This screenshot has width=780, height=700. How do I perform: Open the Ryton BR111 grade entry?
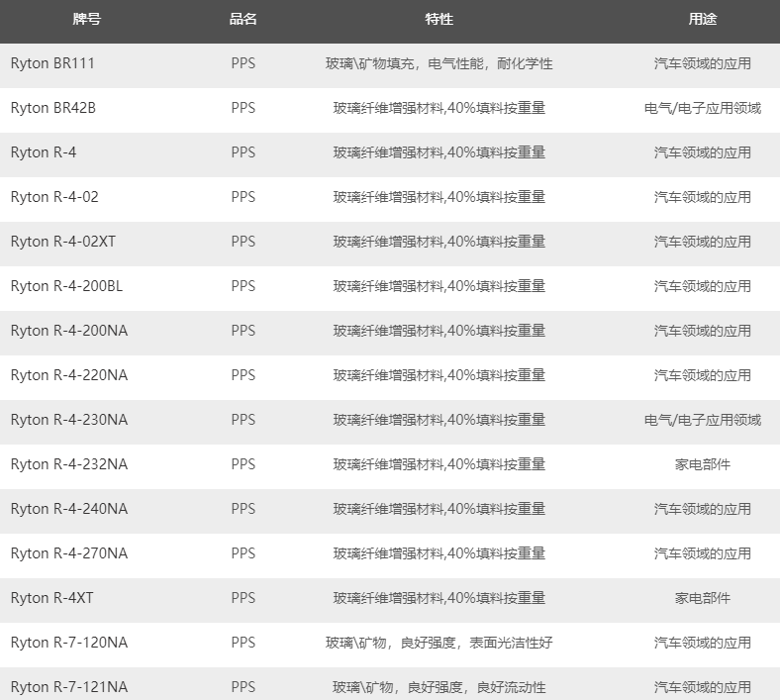point(52,63)
